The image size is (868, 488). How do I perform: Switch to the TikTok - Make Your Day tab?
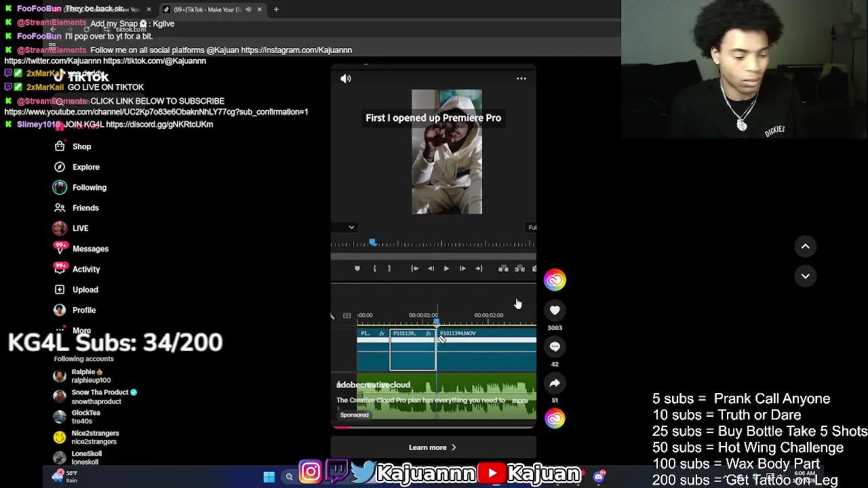click(x=207, y=9)
